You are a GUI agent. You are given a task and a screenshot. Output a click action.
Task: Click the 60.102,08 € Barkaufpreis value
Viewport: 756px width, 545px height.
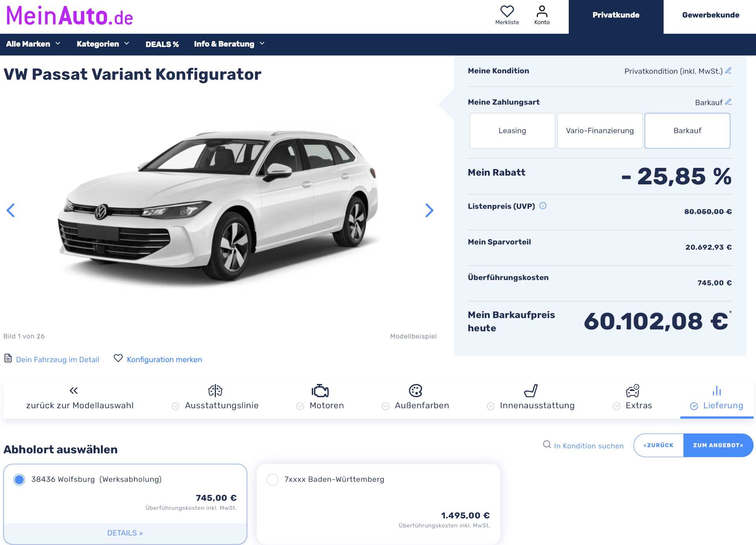656,321
